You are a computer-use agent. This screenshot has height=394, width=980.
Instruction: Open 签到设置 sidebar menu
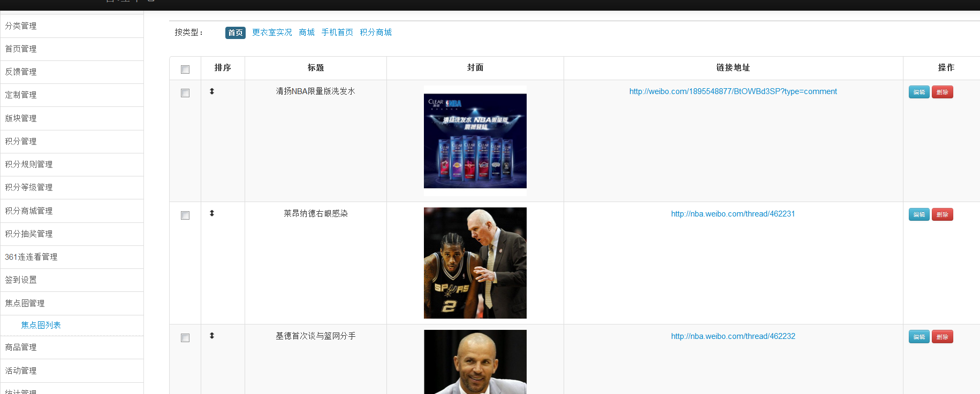tap(72, 280)
